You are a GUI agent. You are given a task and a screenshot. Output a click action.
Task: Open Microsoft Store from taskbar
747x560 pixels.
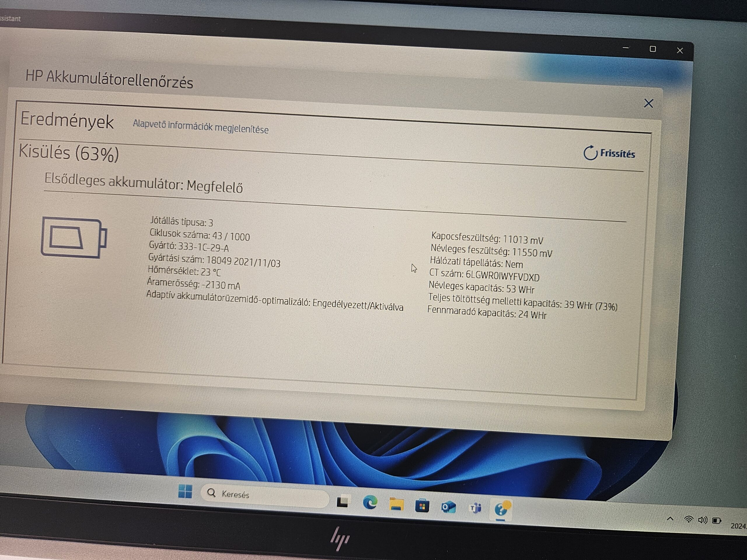pos(422,506)
